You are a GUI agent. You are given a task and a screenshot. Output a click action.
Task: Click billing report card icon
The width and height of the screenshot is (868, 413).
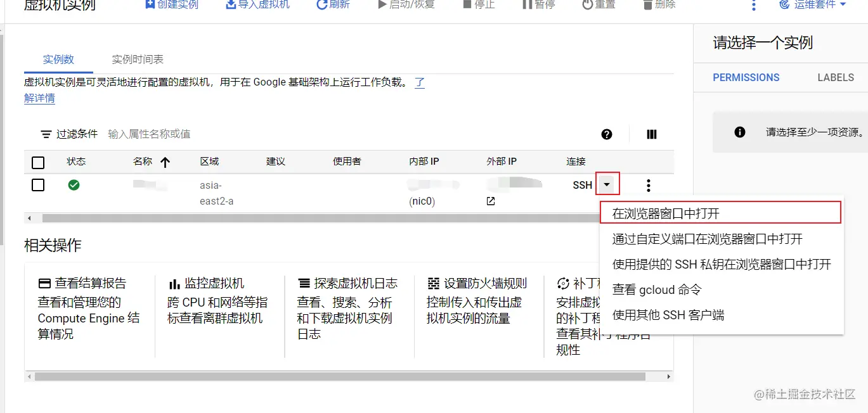point(44,283)
